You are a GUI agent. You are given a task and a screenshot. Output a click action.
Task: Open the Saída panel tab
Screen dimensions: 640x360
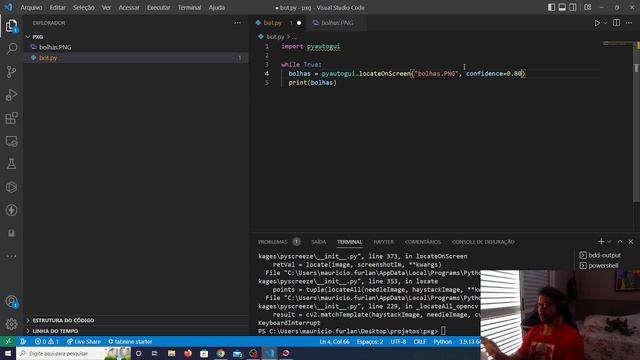318,242
